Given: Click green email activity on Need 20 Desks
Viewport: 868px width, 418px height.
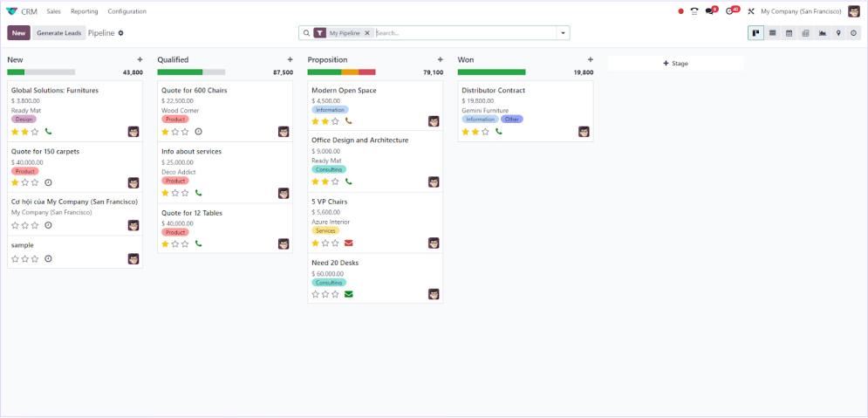Looking at the screenshot, I should pyautogui.click(x=349, y=294).
